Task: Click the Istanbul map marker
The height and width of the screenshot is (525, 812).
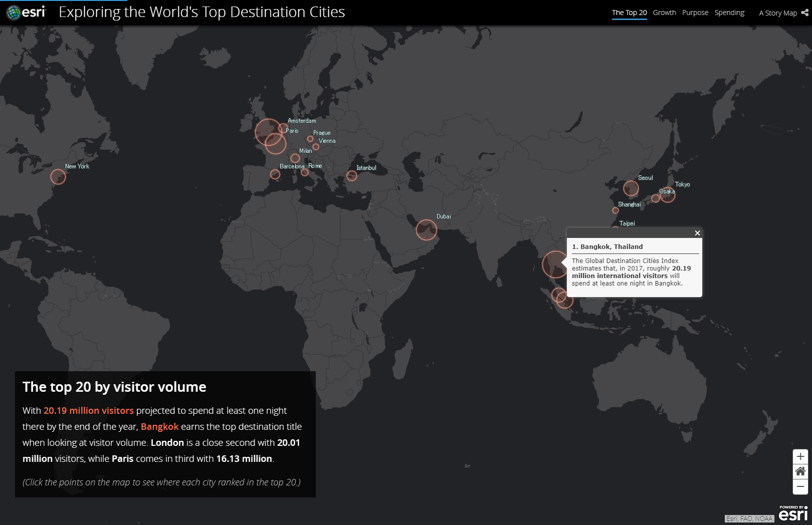Action: [x=352, y=176]
